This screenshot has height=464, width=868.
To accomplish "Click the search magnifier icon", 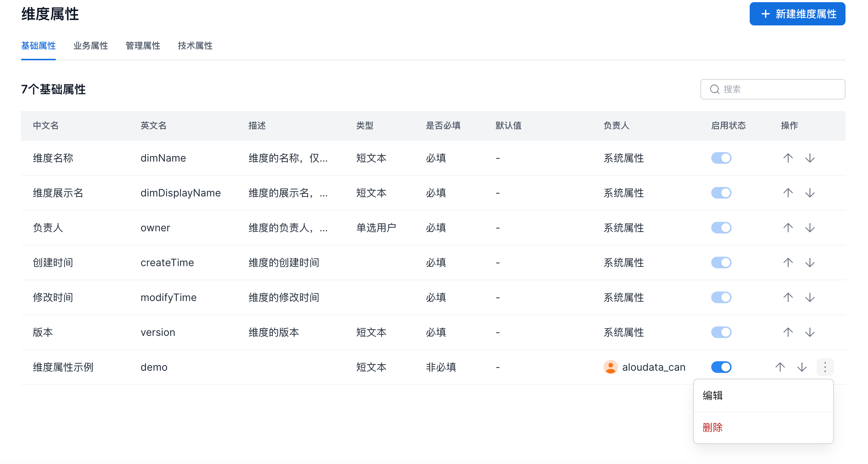I will click(x=715, y=89).
